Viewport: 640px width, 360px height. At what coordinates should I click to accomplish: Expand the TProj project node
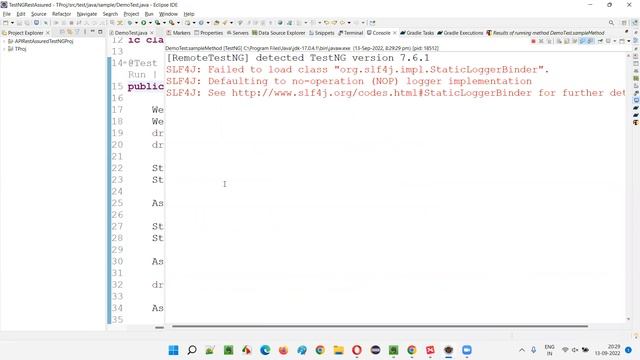click(x=4, y=49)
